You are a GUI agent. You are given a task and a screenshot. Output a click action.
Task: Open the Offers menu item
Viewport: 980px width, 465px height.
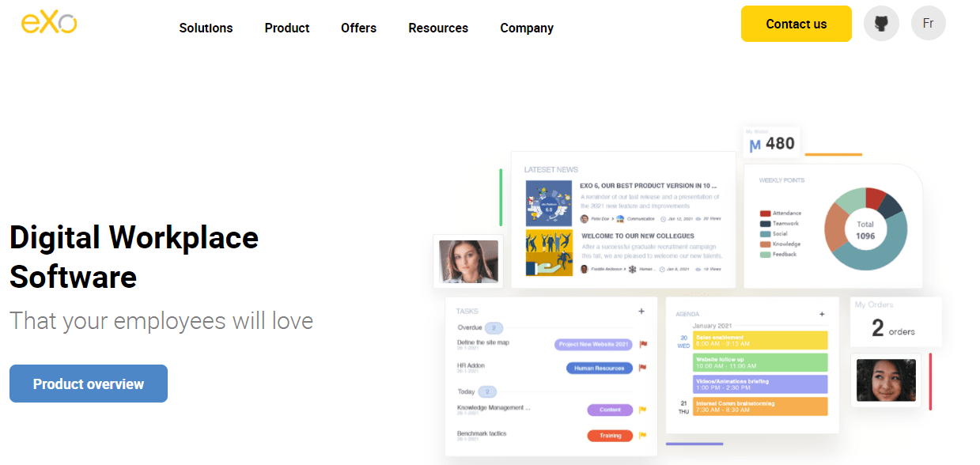click(x=358, y=28)
